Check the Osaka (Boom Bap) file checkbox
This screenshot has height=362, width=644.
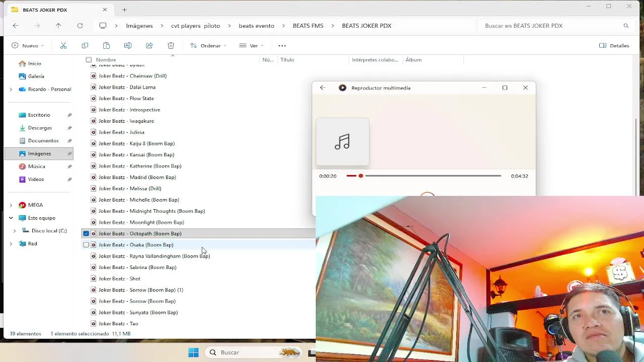pos(86,245)
